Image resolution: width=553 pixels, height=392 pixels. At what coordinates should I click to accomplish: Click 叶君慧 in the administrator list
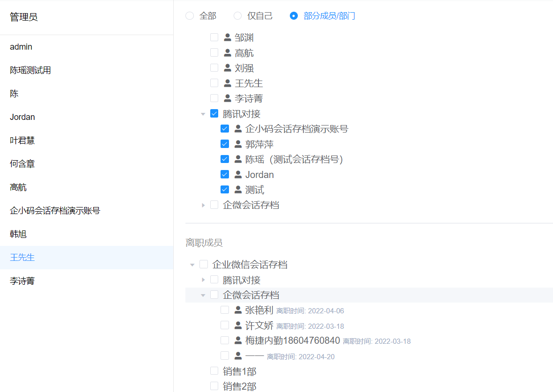(x=22, y=141)
